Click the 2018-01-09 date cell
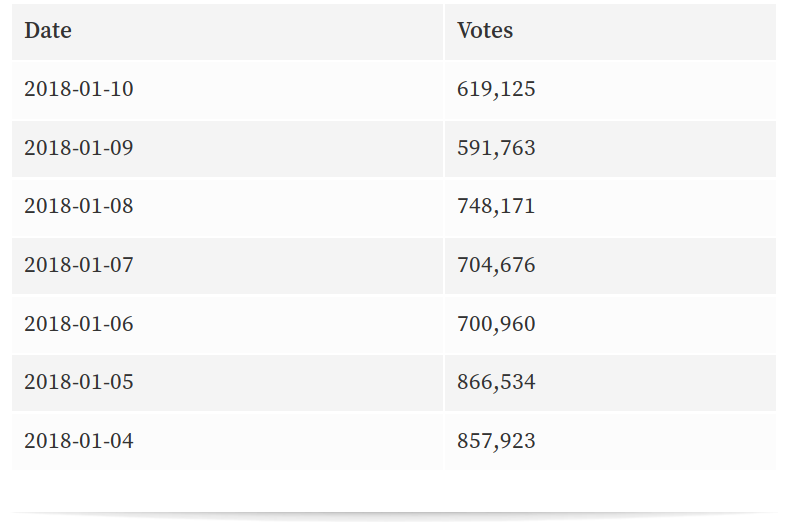Screen dimensions: 806x525 click(79, 148)
